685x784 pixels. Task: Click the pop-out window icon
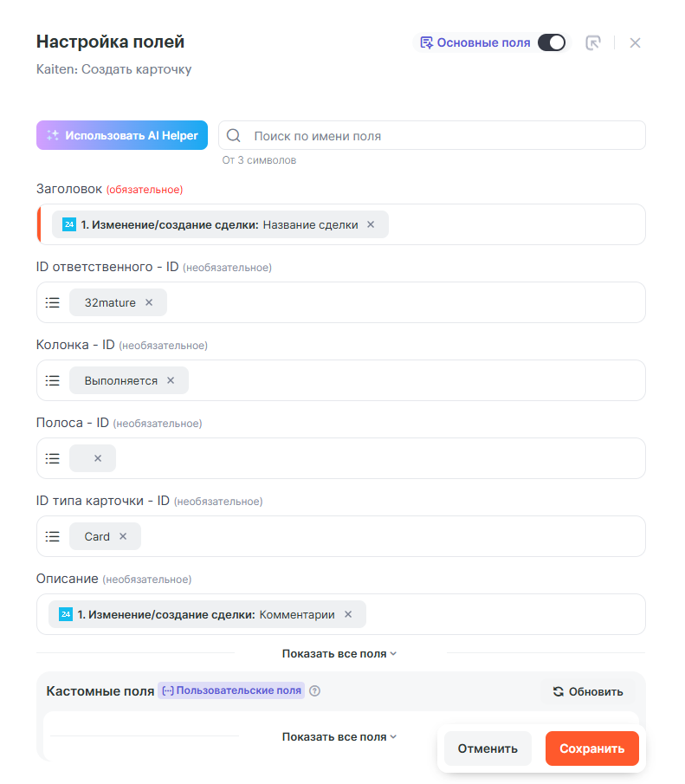593,42
